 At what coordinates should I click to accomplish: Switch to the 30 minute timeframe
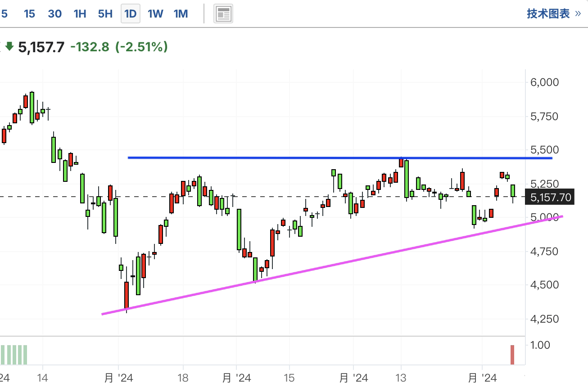tap(55, 14)
